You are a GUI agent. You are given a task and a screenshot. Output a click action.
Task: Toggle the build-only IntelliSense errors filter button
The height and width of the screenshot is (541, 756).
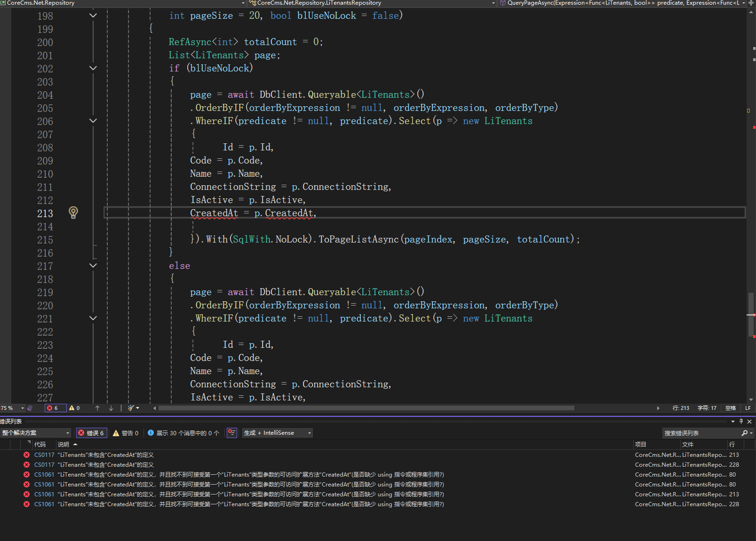tap(231, 433)
